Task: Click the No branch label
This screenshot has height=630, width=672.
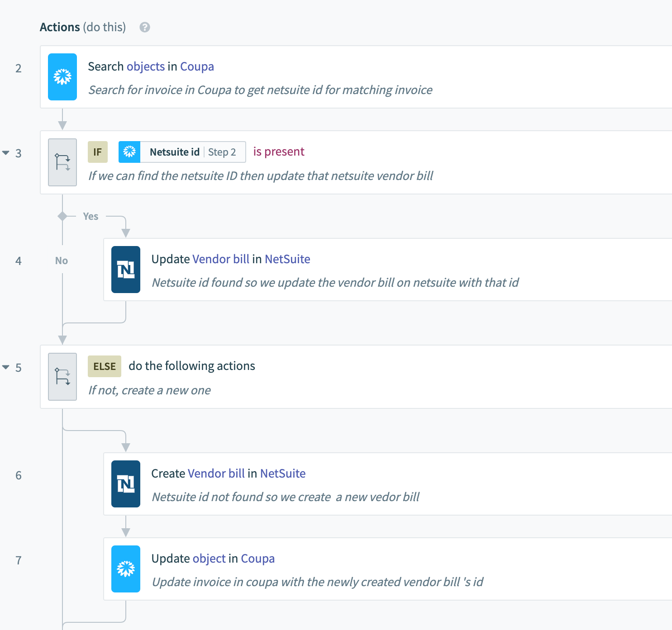Action: pos(62,261)
